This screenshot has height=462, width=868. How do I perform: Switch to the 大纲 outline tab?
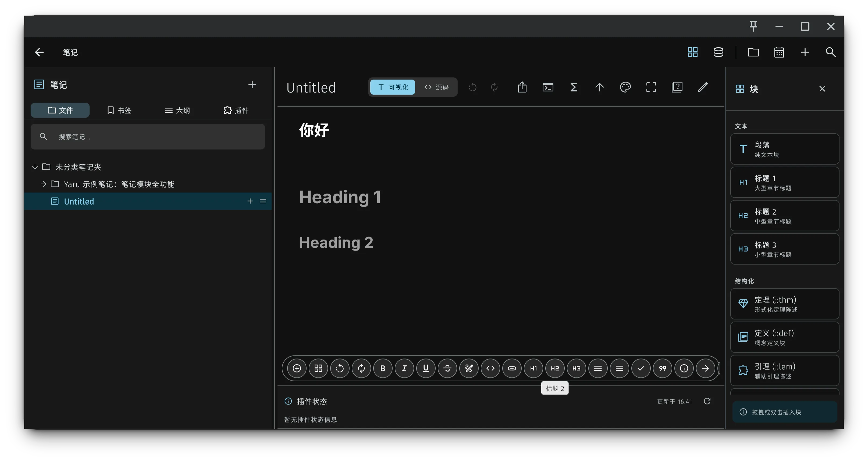[x=177, y=110]
